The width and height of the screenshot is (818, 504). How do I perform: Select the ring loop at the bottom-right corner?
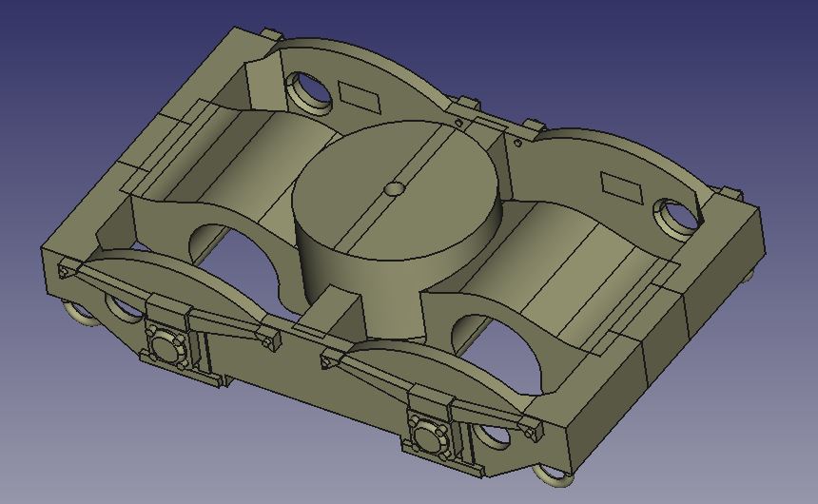coord(551,475)
